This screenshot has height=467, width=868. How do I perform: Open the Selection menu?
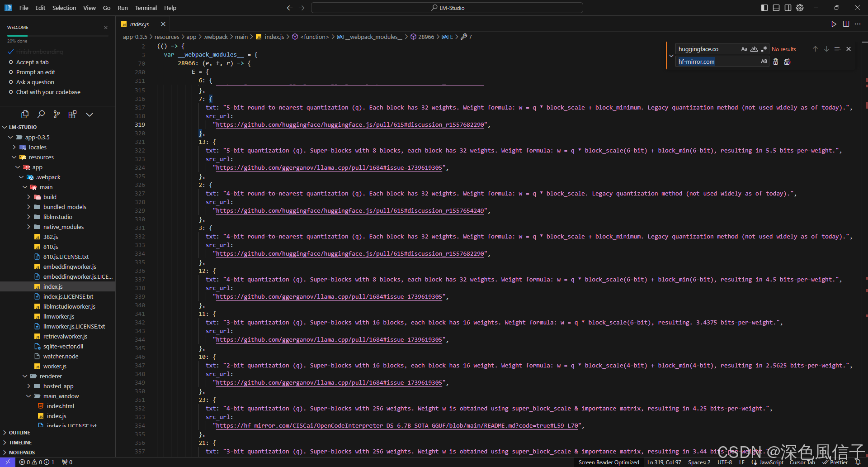[64, 8]
